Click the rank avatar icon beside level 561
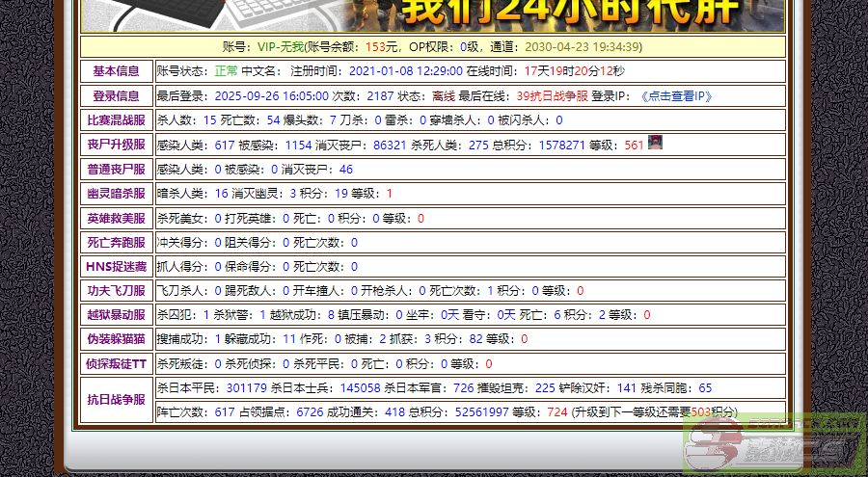868x477 pixels. 655,143
